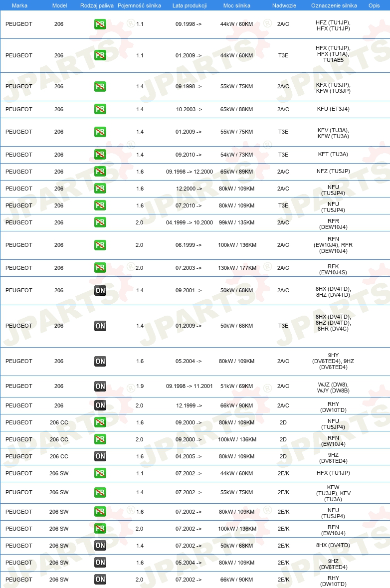This screenshot has width=390, height=588.
Task: Click diesel ON icon in the 206 SW 66kW row
Action: tap(100, 580)
